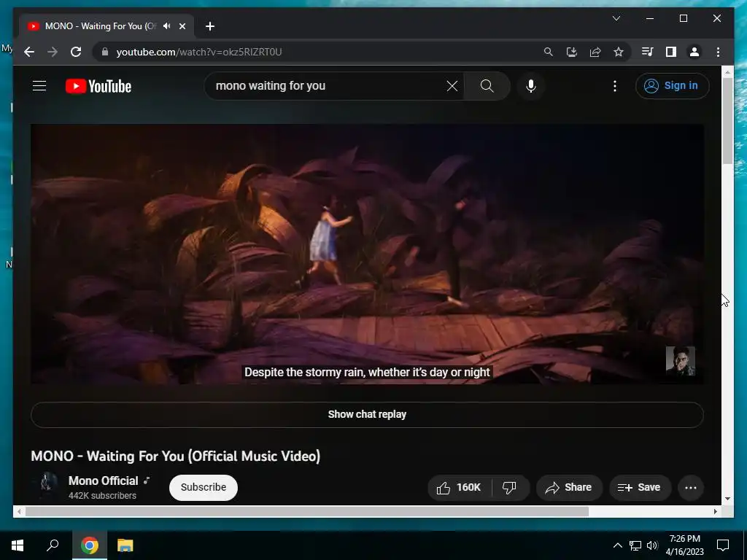This screenshot has width=747, height=560.
Task: Click the address bar URL
Action: pos(199,52)
